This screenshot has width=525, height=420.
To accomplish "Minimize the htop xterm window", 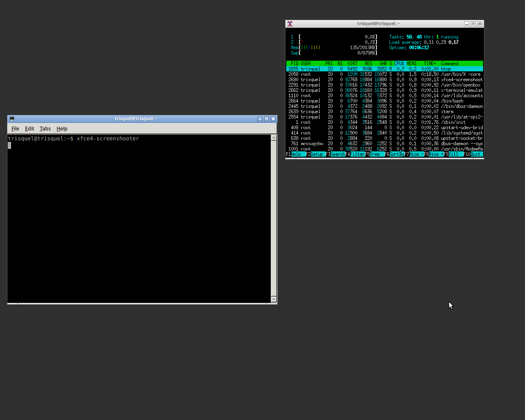I will click(467, 24).
